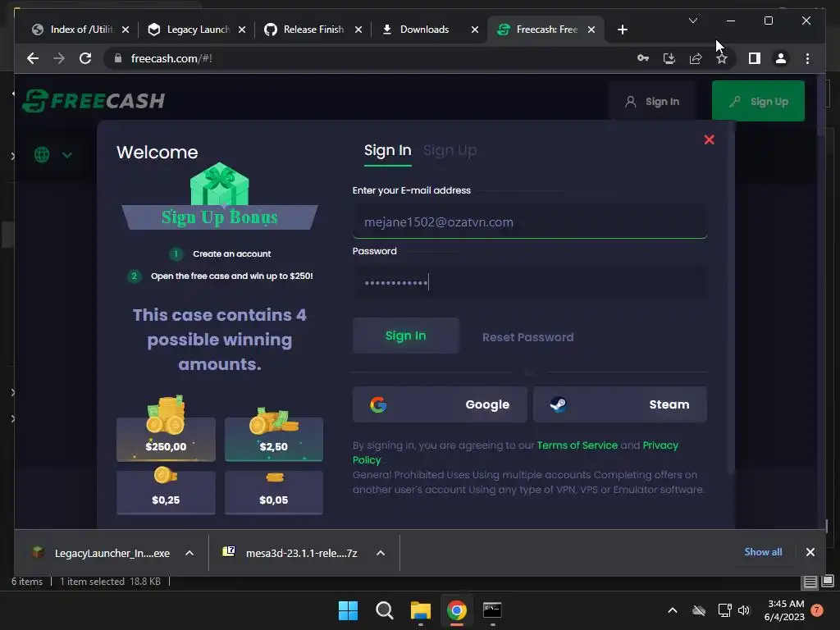The height and width of the screenshot is (630, 840).
Task: Sign in with Google
Action: [x=440, y=404]
